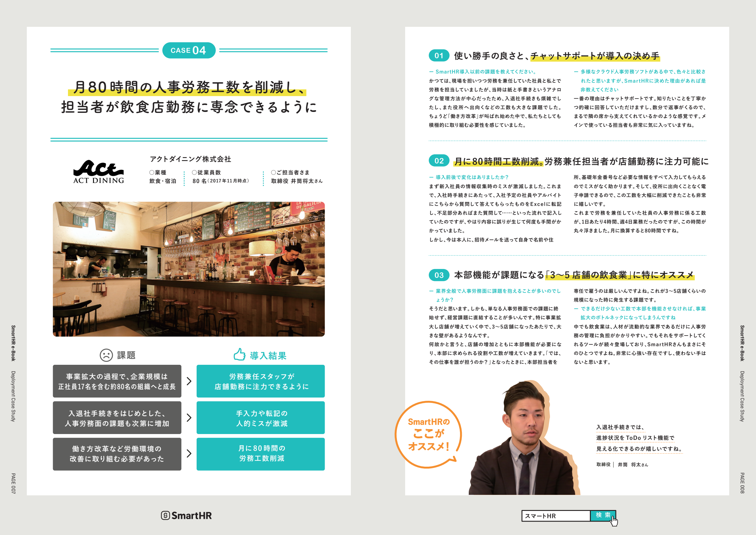Viewport: 756px width, 535px height.
Task: Click the 課題 column heading
Action: [127, 355]
